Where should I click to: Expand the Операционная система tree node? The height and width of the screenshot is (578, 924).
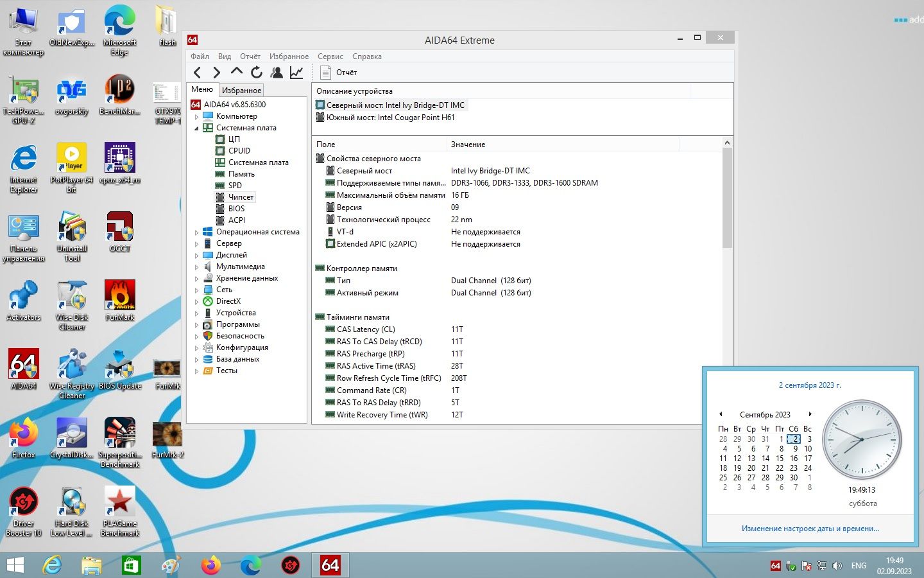(197, 232)
